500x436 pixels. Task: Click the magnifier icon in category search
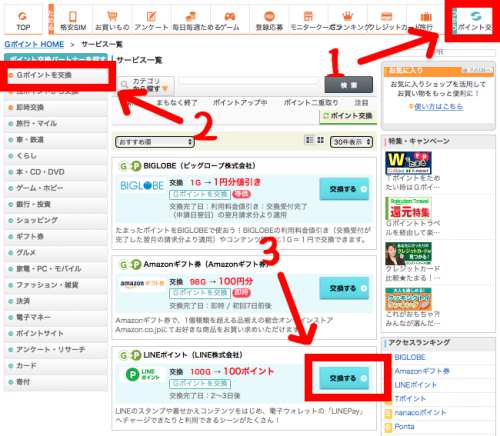[x=124, y=85]
